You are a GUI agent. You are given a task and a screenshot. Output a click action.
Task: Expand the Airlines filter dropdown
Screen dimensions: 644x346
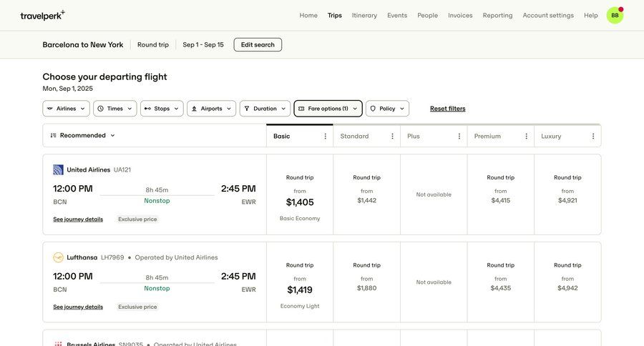click(x=66, y=109)
